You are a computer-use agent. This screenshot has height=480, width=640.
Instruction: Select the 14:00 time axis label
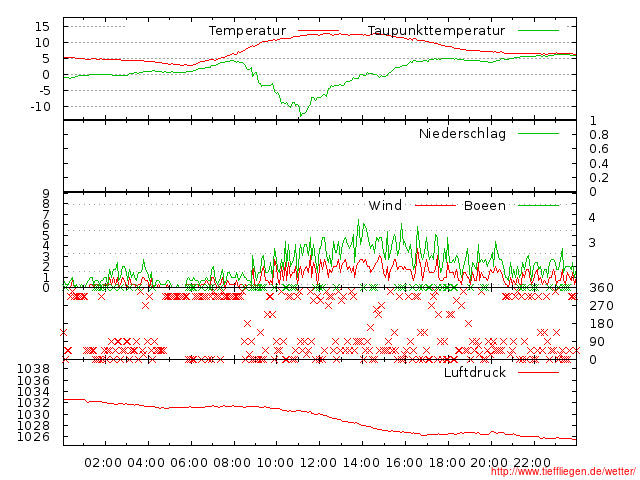pyautogui.click(x=361, y=463)
